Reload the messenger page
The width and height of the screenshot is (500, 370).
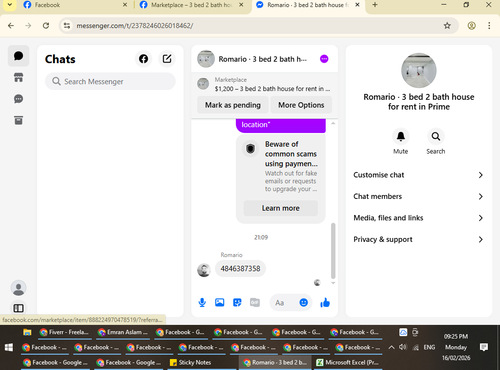point(46,26)
